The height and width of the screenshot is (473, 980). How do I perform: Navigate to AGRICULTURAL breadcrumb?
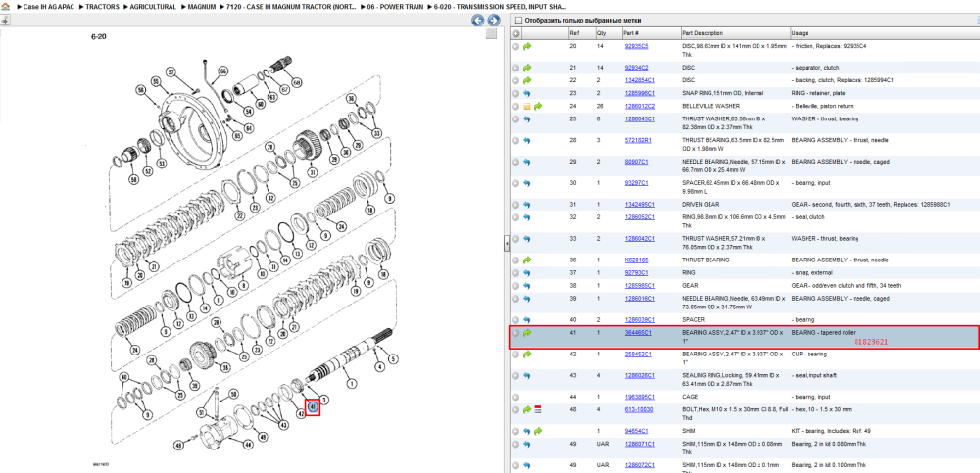tap(153, 6)
